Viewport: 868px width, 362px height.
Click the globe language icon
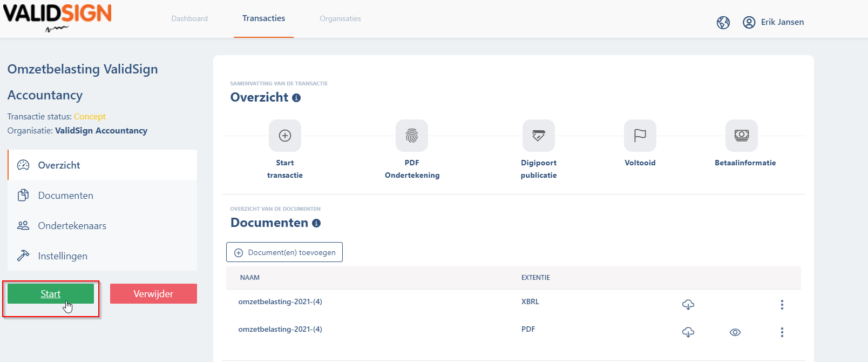(x=723, y=22)
